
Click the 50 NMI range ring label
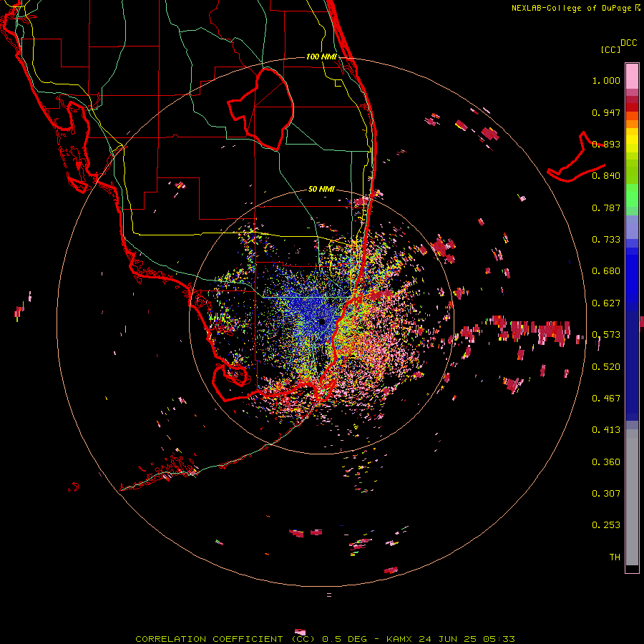point(321,189)
